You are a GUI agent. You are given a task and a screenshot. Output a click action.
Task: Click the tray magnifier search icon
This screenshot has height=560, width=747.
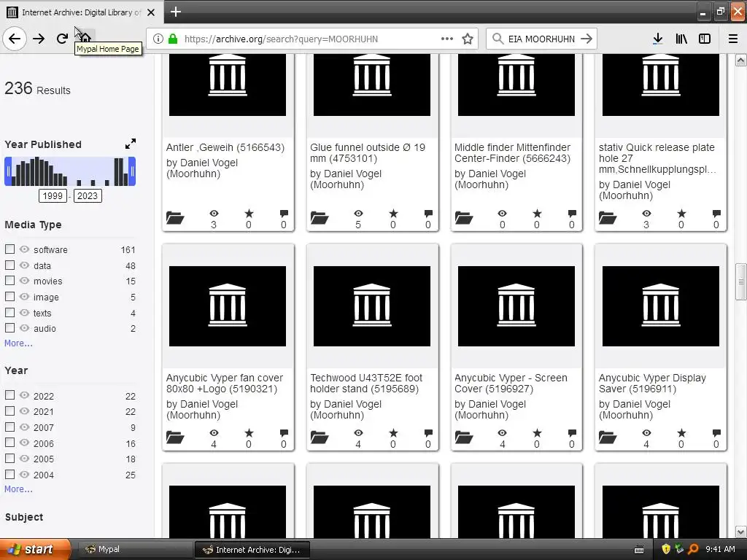[x=693, y=549]
